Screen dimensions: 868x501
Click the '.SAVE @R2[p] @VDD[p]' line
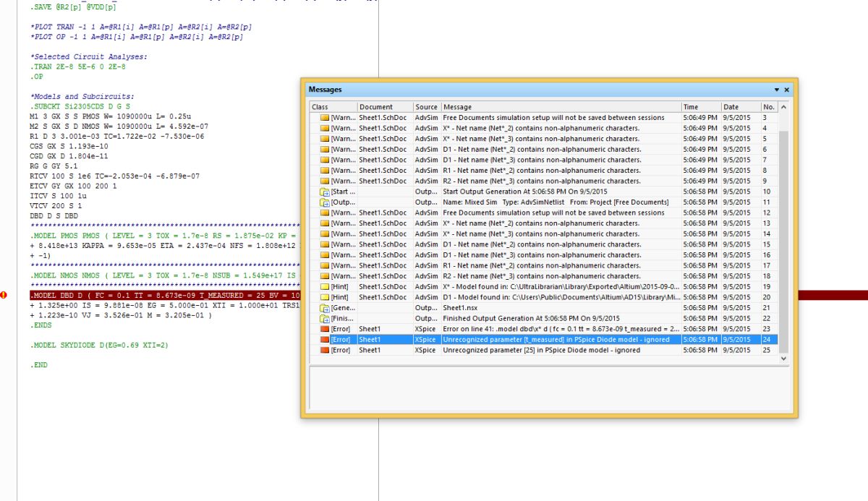(x=73, y=7)
